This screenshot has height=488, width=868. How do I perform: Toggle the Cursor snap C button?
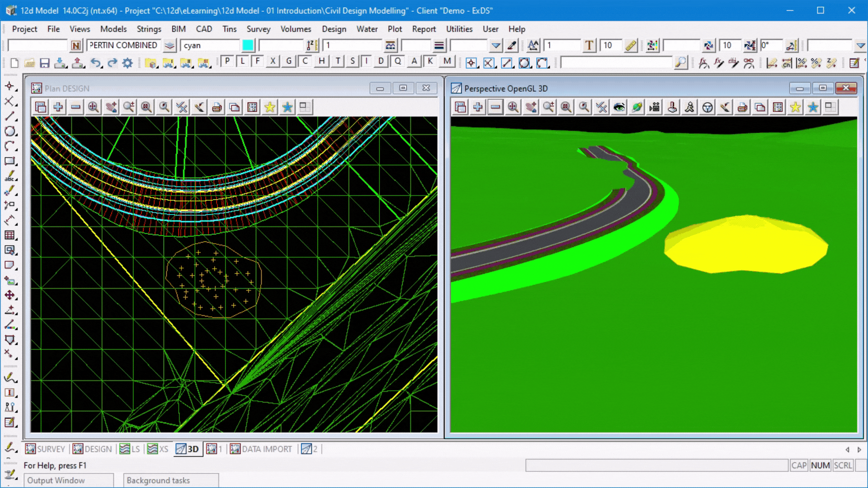(x=305, y=61)
